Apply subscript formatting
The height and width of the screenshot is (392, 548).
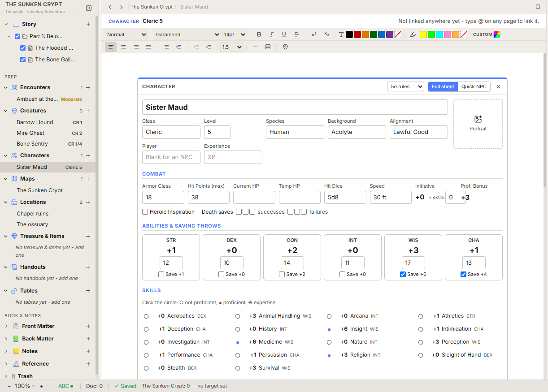(x=326, y=34)
